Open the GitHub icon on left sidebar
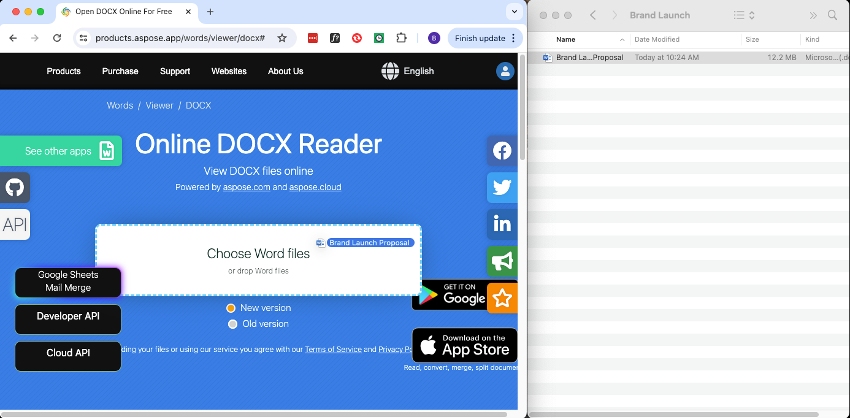850x418 pixels. click(15, 188)
